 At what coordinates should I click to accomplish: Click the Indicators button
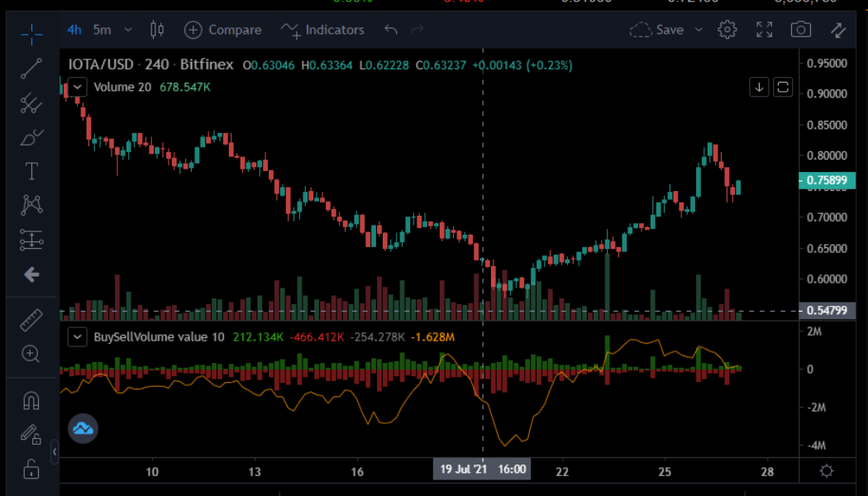click(322, 29)
